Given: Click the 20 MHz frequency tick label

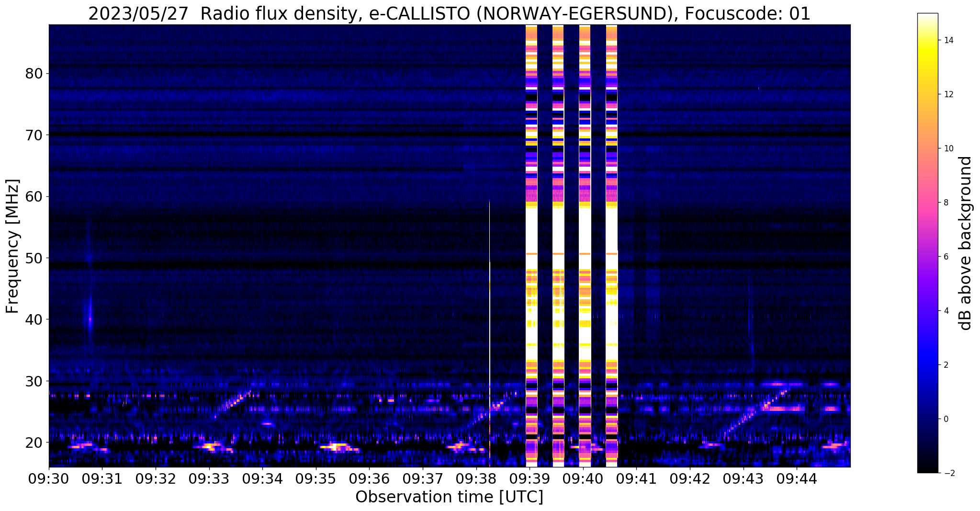Looking at the screenshot, I should (x=34, y=442).
